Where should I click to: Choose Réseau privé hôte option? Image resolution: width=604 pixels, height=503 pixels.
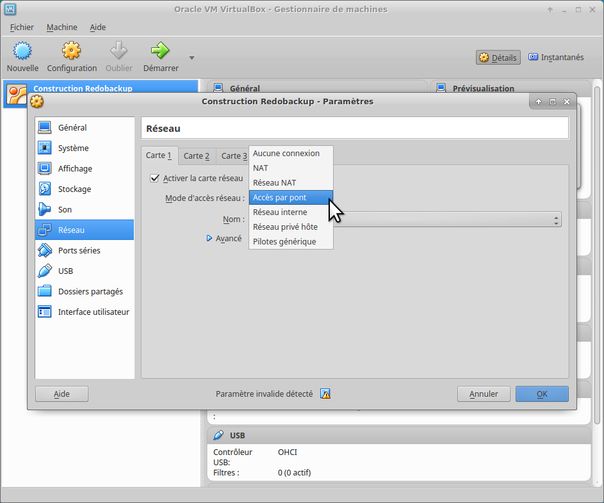point(291,227)
